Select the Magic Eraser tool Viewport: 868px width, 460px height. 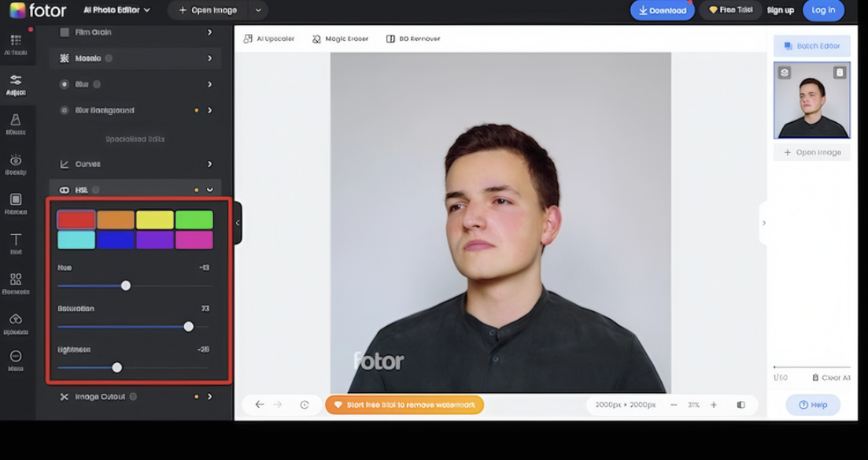[x=340, y=38]
